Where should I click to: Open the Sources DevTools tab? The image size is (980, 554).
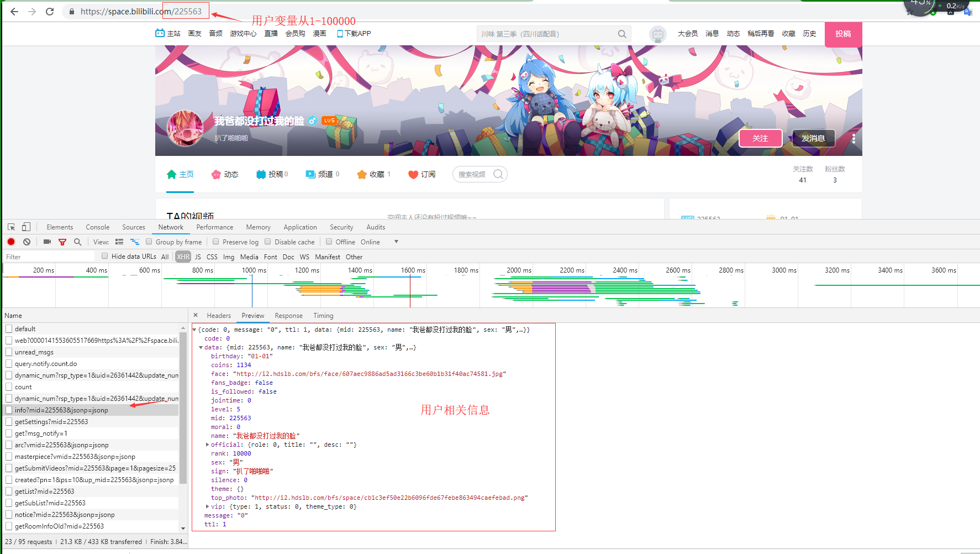(x=134, y=227)
